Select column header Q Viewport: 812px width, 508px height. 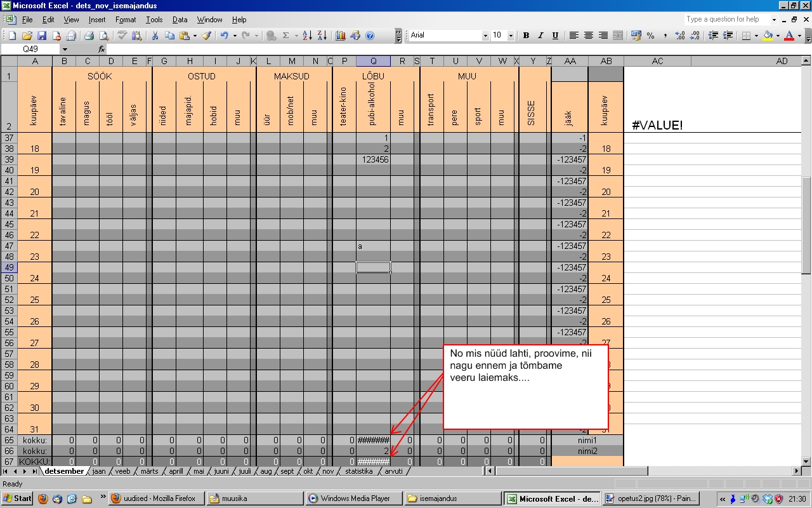[373, 61]
